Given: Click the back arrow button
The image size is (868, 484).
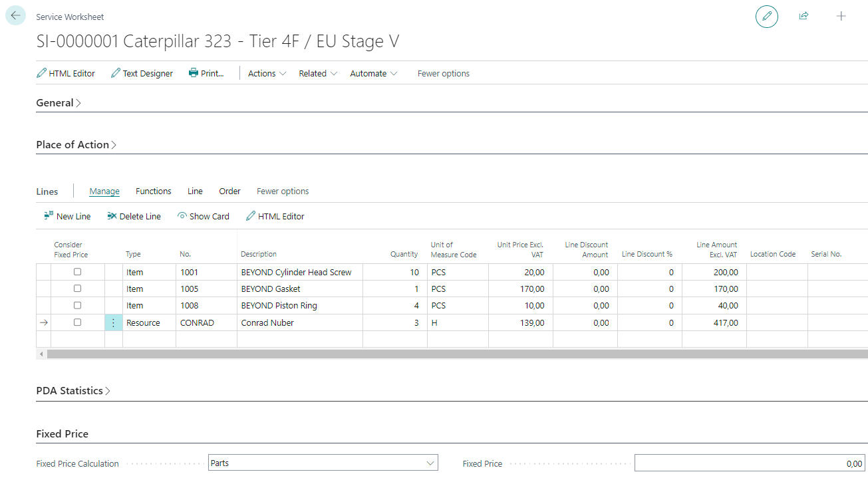Looking at the screenshot, I should pos(15,16).
